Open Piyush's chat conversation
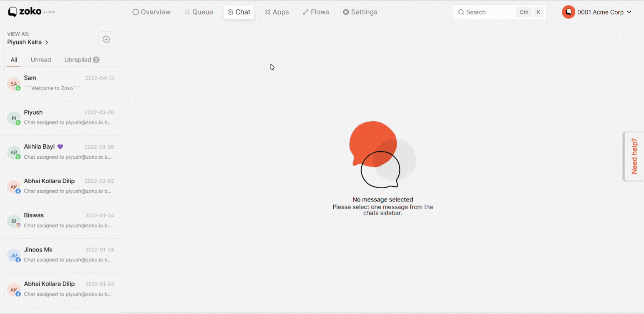Viewport: 644px width, 314px height. point(60,118)
